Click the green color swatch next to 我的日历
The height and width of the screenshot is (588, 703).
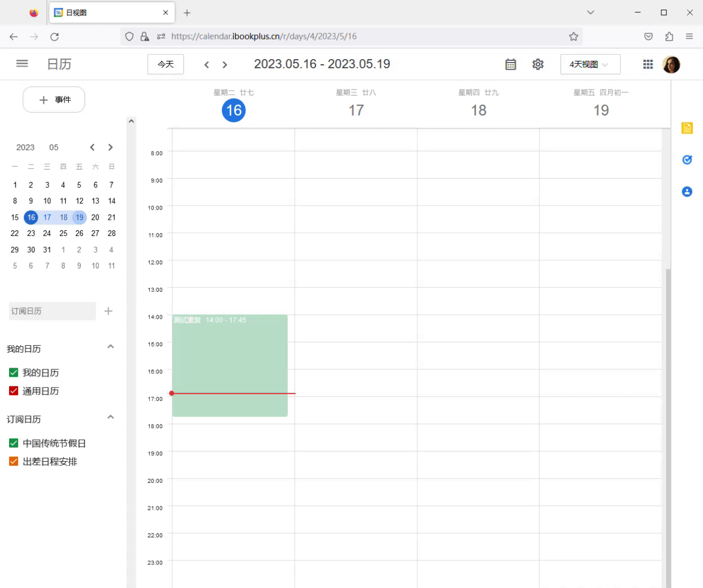[x=13, y=372]
